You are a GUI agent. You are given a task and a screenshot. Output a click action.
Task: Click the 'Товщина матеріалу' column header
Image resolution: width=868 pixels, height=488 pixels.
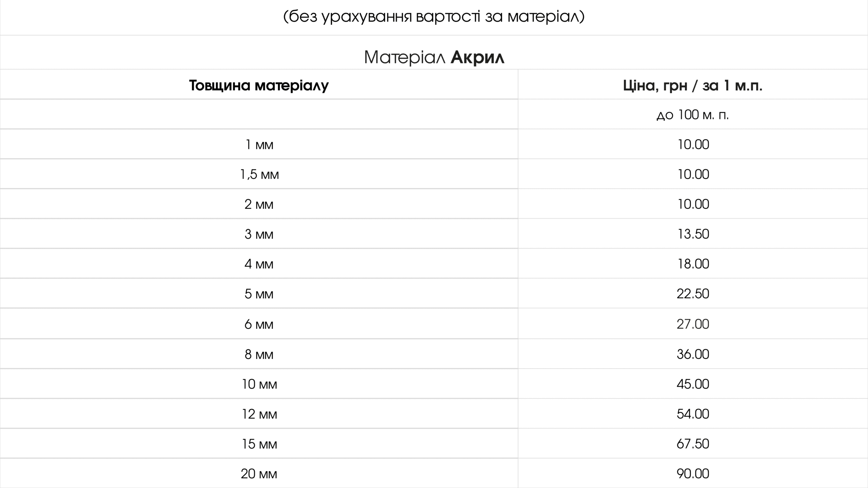pos(259,85)
